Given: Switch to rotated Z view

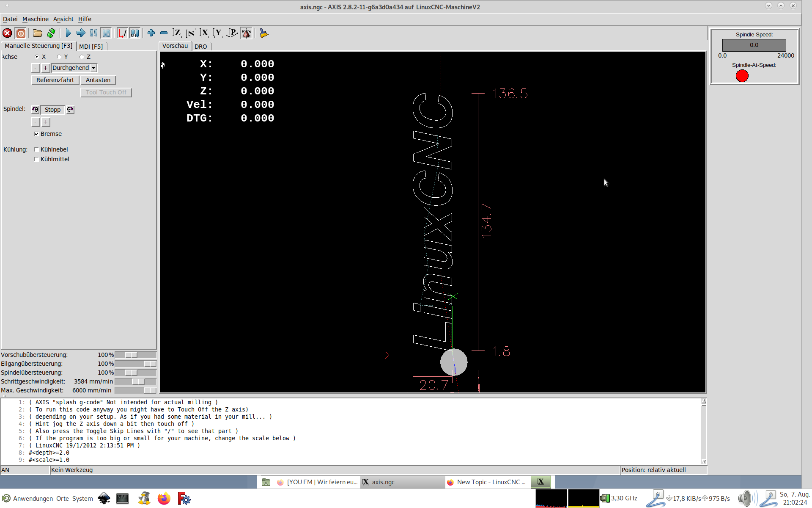Looking at the screenshot, I should click(x=191, y=33).
